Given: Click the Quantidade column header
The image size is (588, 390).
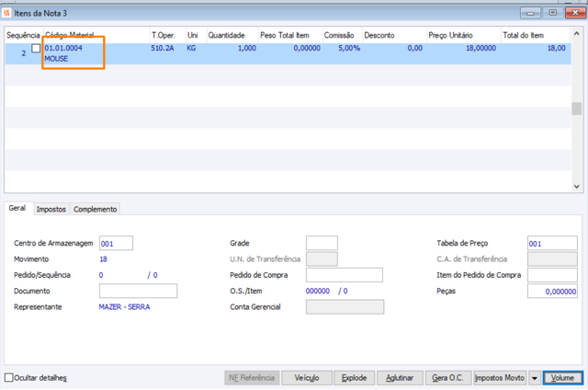Looking at the screenshot, I should coord(232,35).
